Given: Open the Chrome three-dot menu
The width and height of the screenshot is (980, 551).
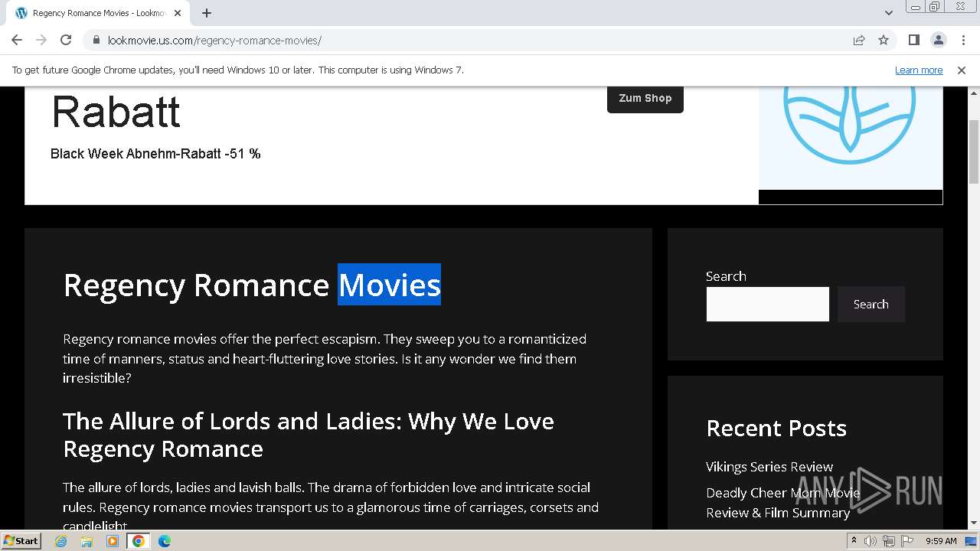Looking at the screenshot, I should click(962, 40).
